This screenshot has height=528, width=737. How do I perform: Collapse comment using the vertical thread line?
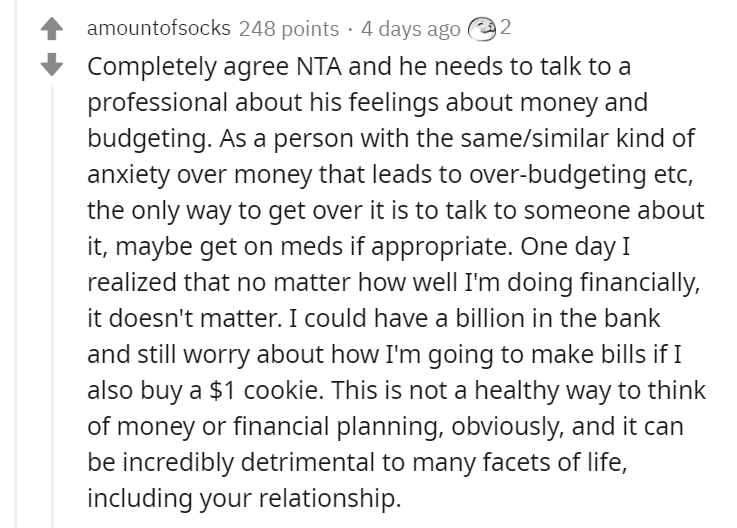pos(52,306)
